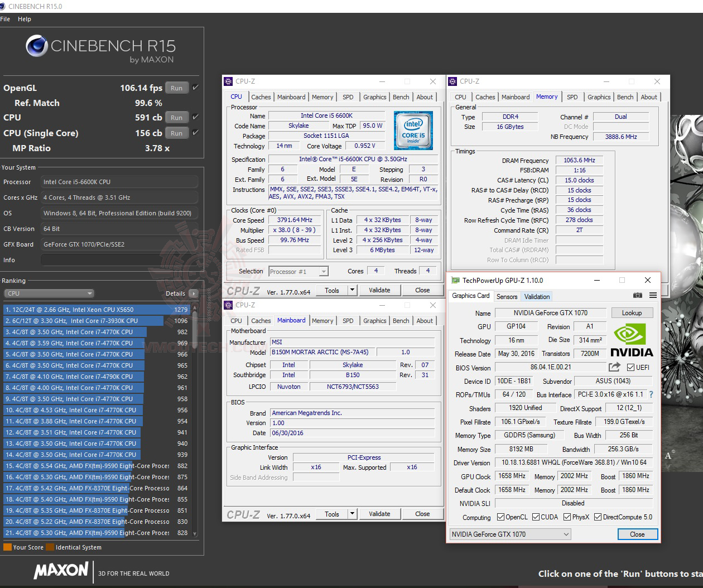Click the BIOS share/export icon in GPU-Z
This screenshot has width=703, height=588.
coord(614,367)
